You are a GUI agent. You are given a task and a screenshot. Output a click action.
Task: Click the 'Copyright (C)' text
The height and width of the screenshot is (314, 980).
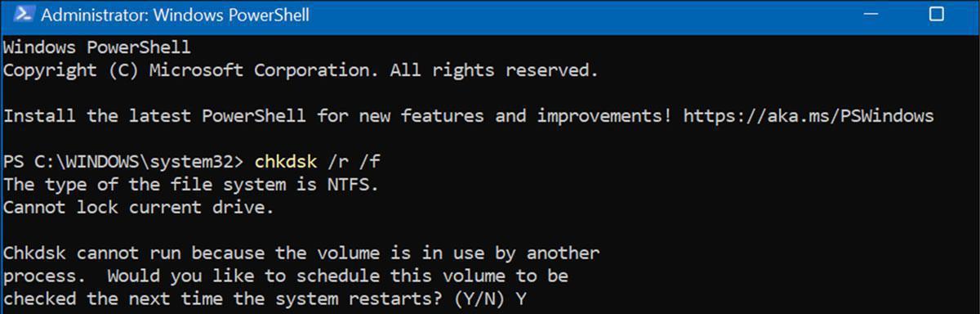click(70, 70)
